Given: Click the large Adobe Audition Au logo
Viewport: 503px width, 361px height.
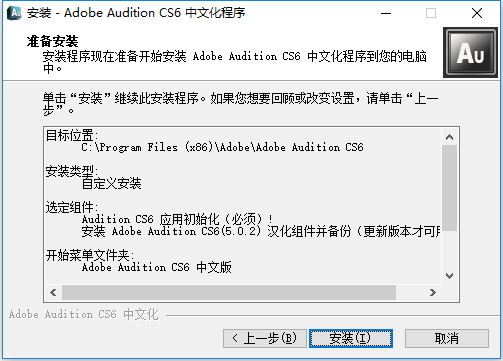Looking at the screenshot, I should 470,52.
